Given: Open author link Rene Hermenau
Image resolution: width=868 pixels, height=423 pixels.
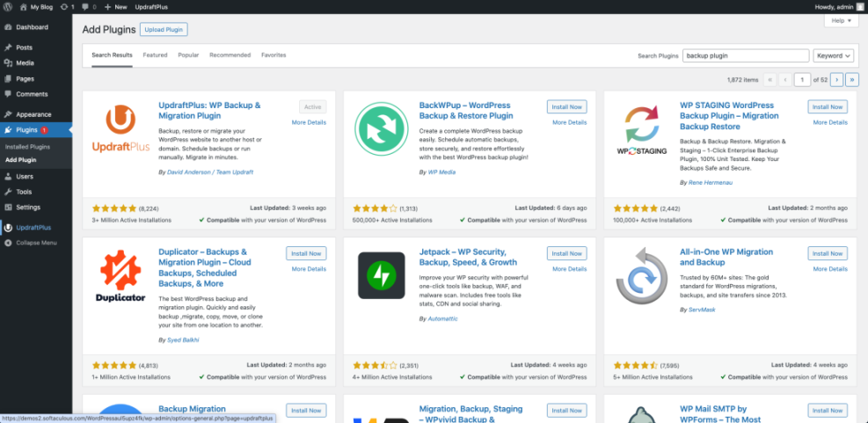Looking at the screenshot, I should 711,183.
